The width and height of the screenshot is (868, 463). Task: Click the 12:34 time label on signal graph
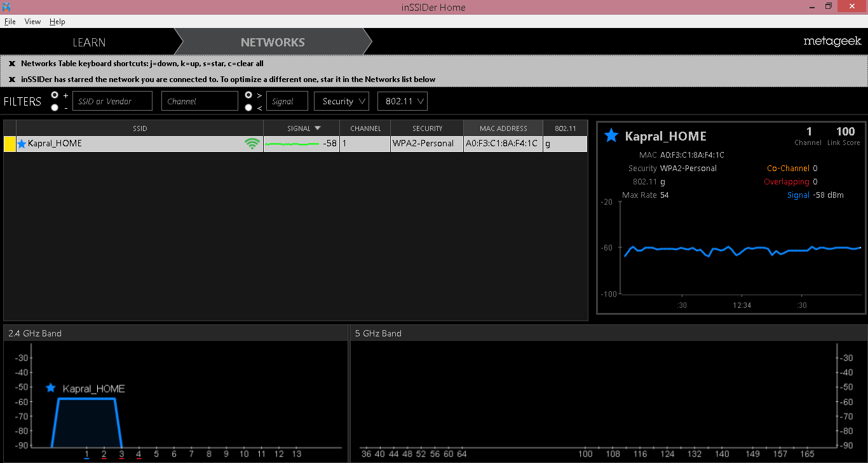(x=742, y=305)
